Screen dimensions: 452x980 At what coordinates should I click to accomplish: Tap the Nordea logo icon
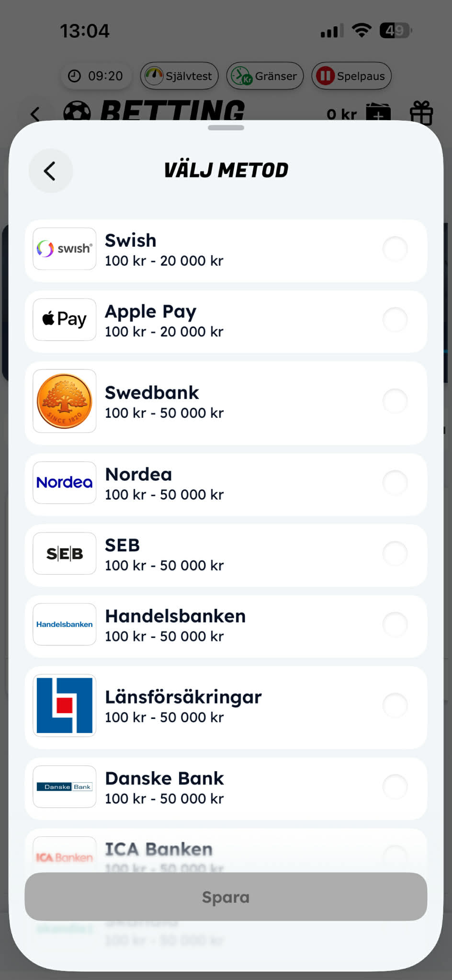click(x=65, y=482)
